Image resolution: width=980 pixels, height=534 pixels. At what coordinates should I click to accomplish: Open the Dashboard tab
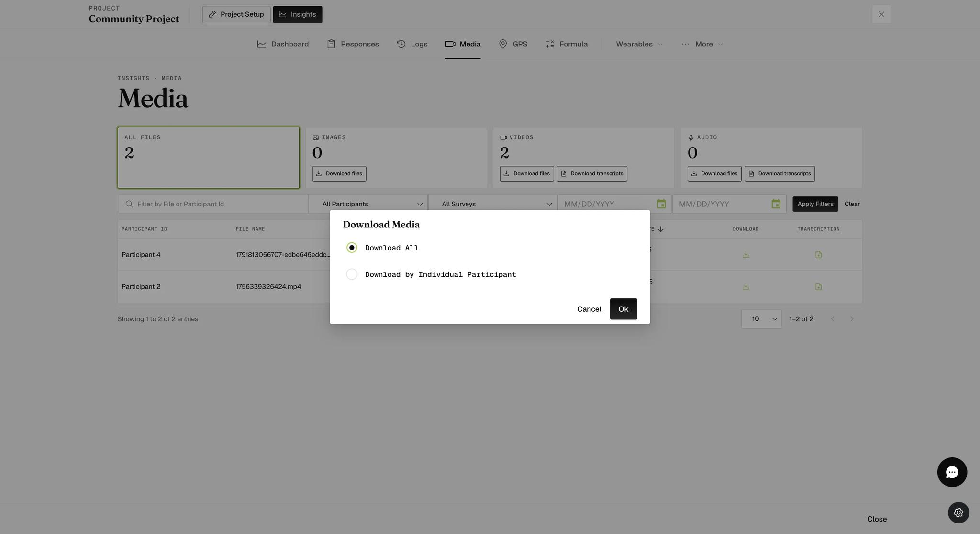pos(283,44)
